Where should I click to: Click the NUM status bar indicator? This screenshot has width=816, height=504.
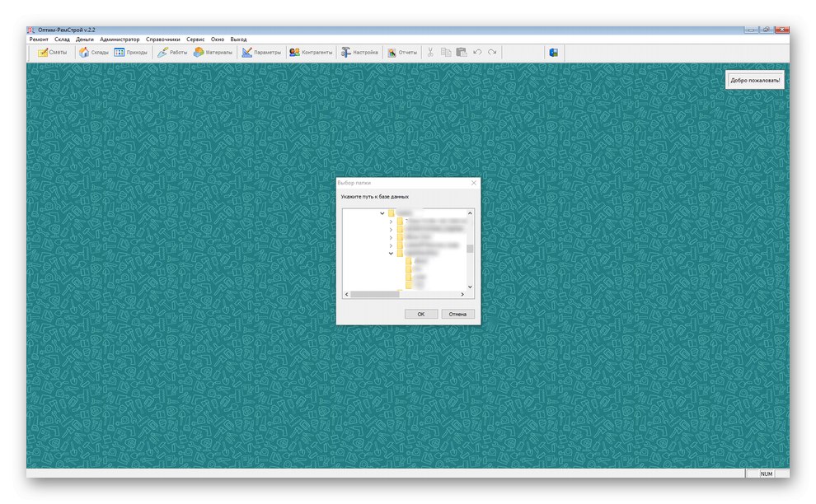767,474
